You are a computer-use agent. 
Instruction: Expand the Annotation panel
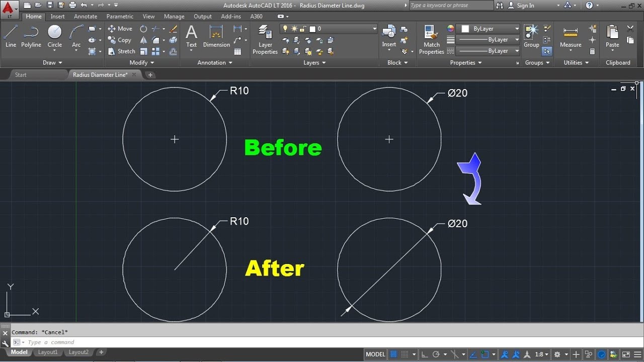pyautogui.click(x=215, y=63)
